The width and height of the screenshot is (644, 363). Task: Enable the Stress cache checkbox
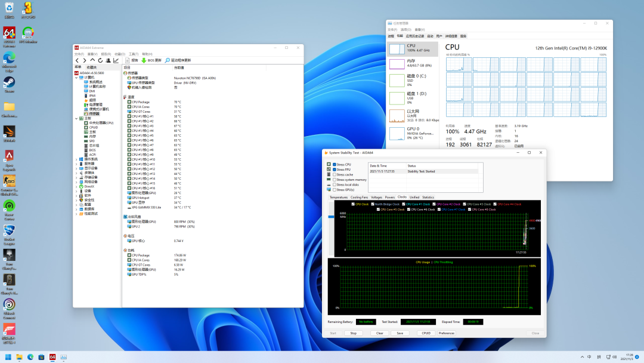point(335,175)
